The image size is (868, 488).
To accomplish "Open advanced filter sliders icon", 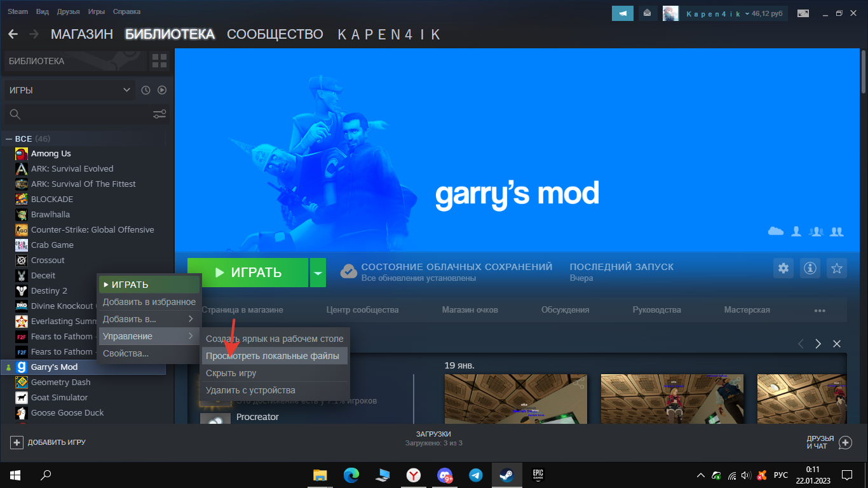I will click(x=159, y=114).
